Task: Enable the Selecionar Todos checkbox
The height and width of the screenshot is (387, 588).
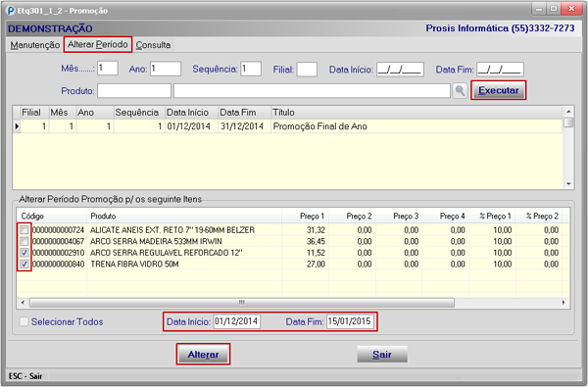Action: tap(24, 321)
